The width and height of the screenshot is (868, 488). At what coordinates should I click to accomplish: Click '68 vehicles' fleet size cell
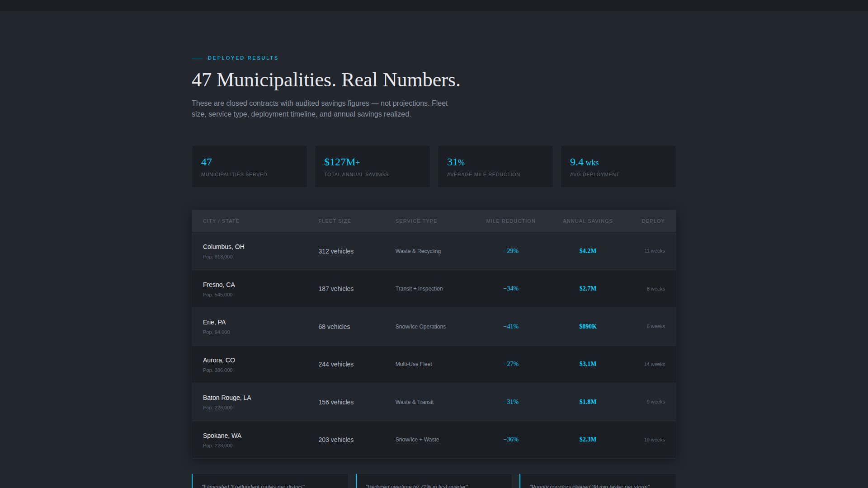click(x=334, y=327)
